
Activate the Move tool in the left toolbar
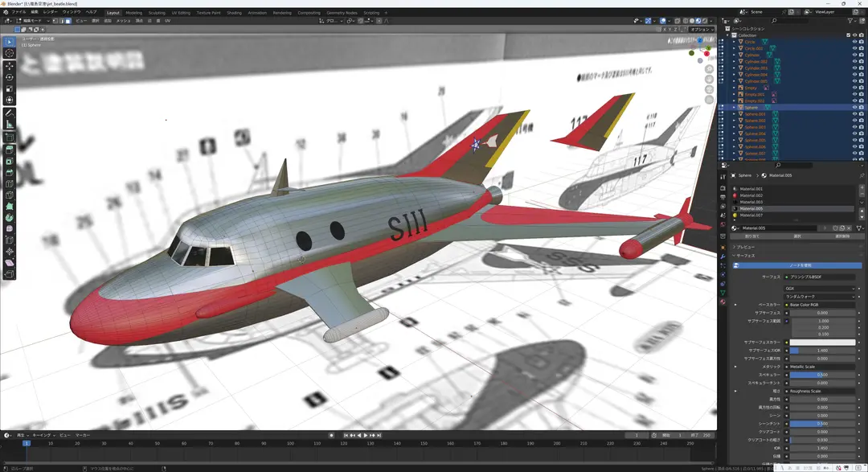click(10, 66)
